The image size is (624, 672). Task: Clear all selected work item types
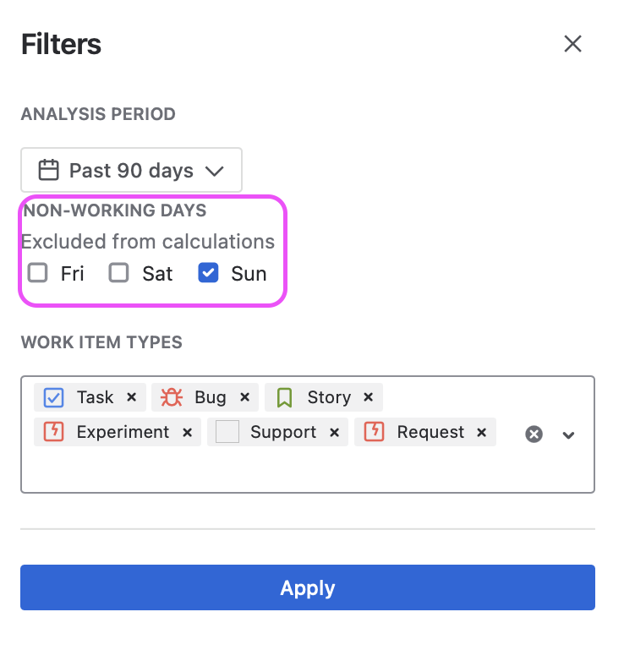point(534,434)
